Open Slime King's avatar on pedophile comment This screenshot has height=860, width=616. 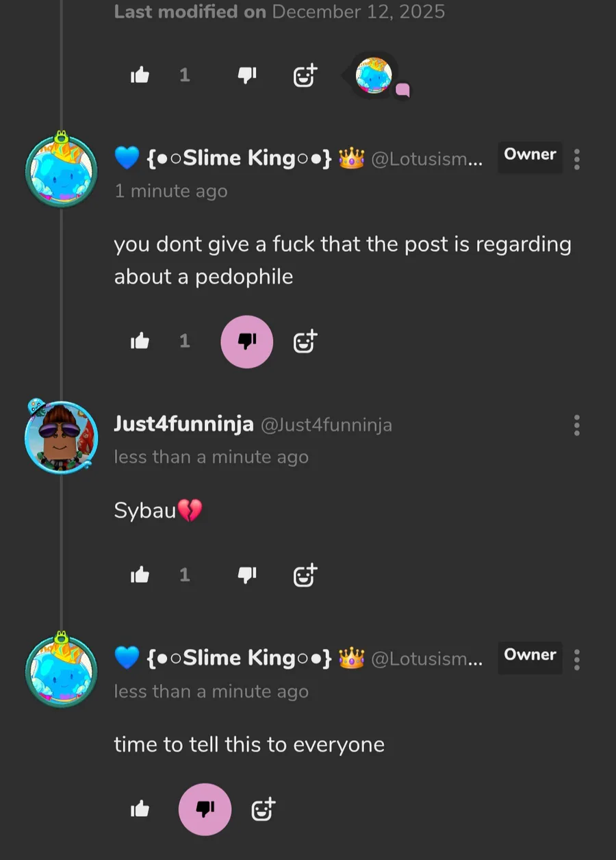pyautogui.click(x=61, y=171)
